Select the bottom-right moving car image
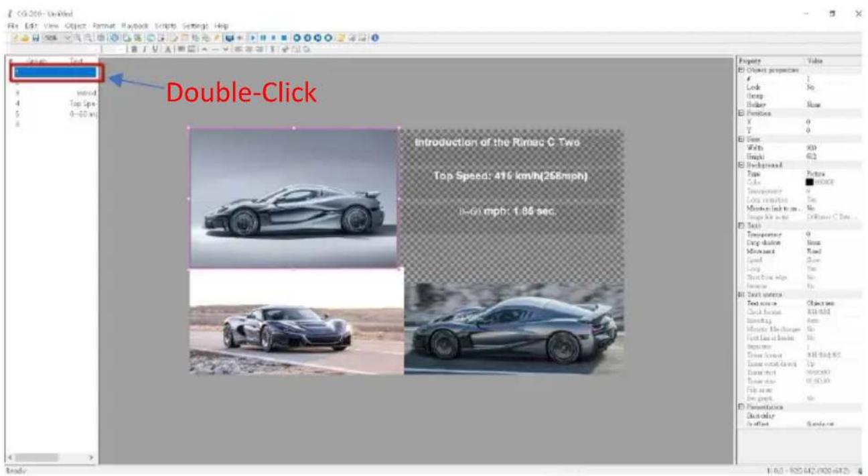 coord(514,329)
